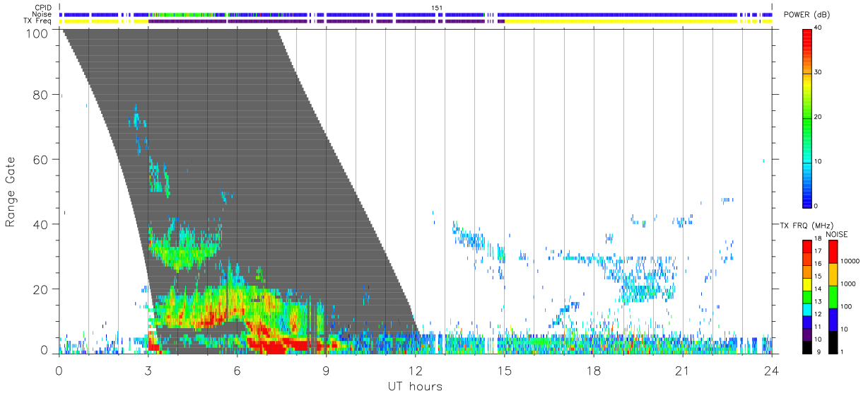This screenshot has height=401, width=868.
Task: Click the NOISE legend title
Action: pyautogui.click(x=836, y=234)
